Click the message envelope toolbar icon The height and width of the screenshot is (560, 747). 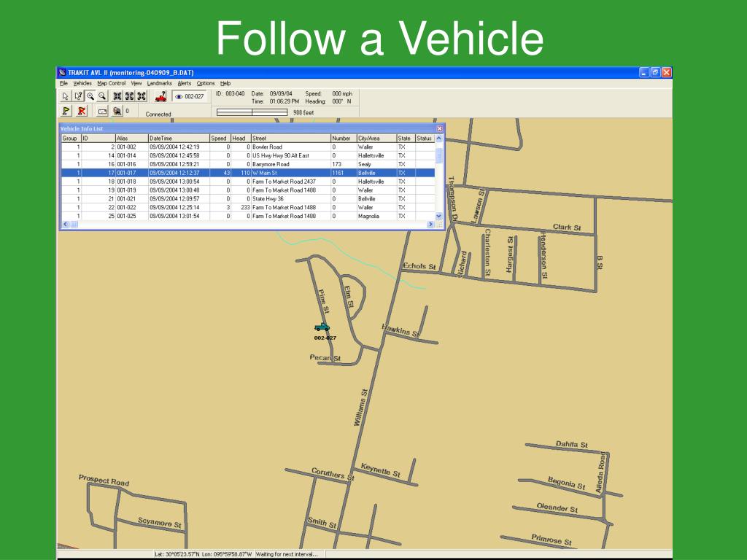[102, 112]
